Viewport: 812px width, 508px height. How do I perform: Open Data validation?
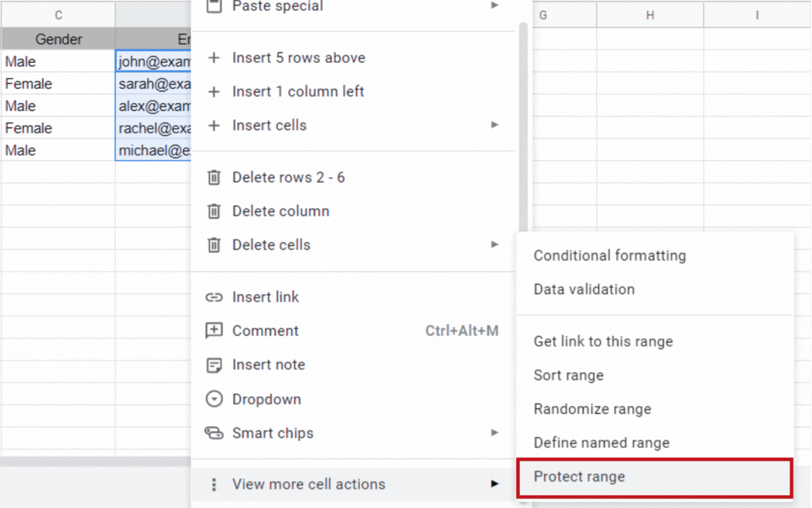(x=584, y=289)
